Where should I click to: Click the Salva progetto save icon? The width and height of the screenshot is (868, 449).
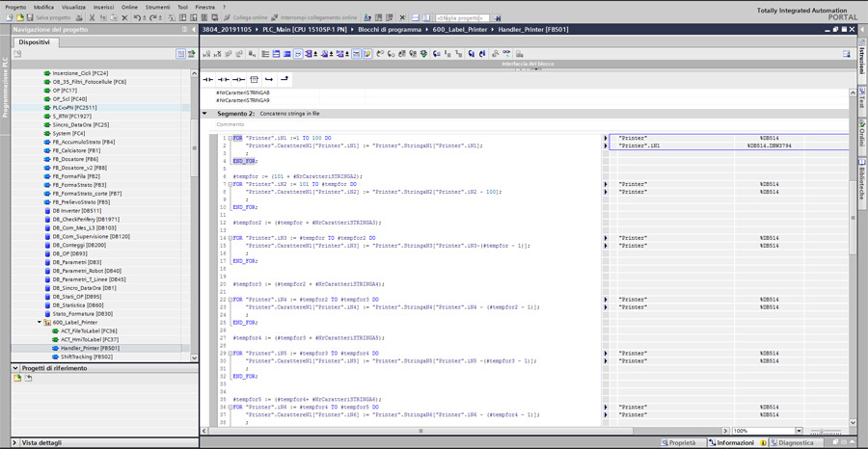coord(31,17)
